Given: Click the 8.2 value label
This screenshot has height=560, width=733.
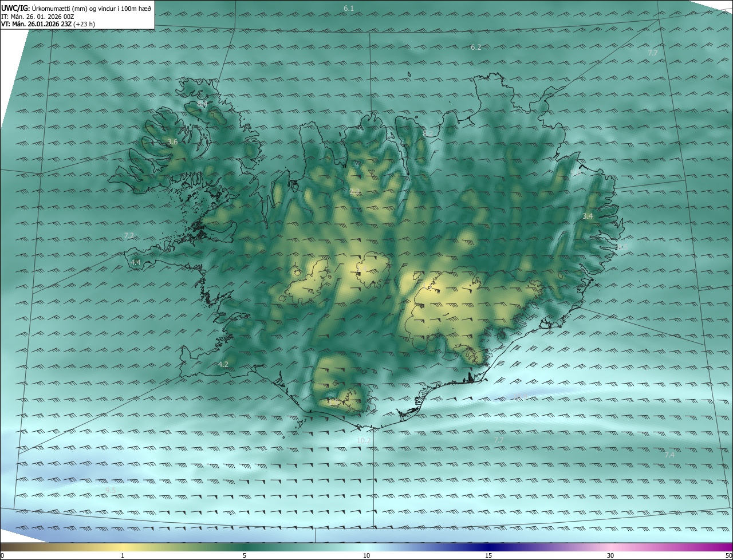Looking at the screenshot, I should pyautogui.click(x=428, y=133).
